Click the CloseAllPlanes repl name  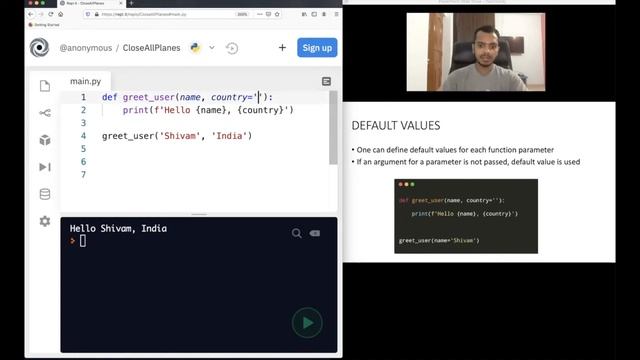coord(151,48)
